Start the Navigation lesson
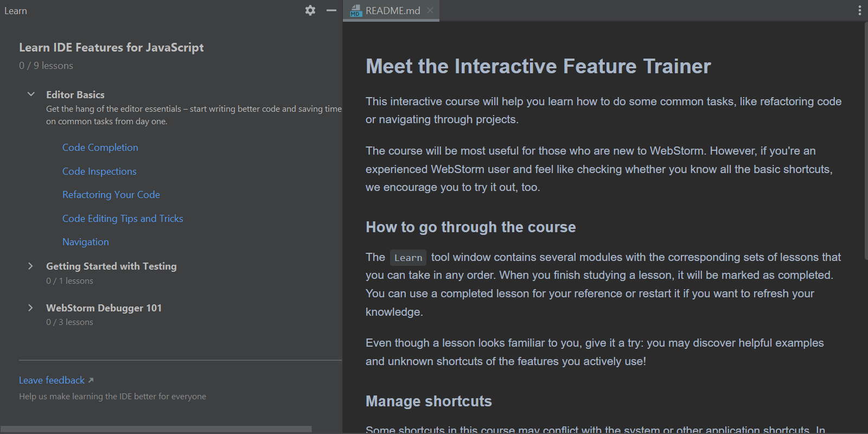The height and width of the screenshot is (434, 868). click(86, 242)
